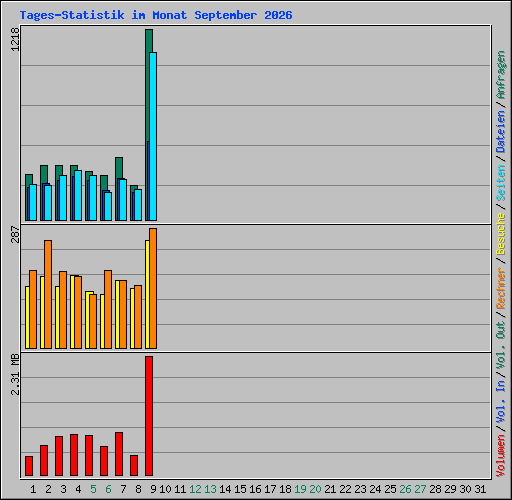Click day label "23" on the x-axis

(360, 489)
